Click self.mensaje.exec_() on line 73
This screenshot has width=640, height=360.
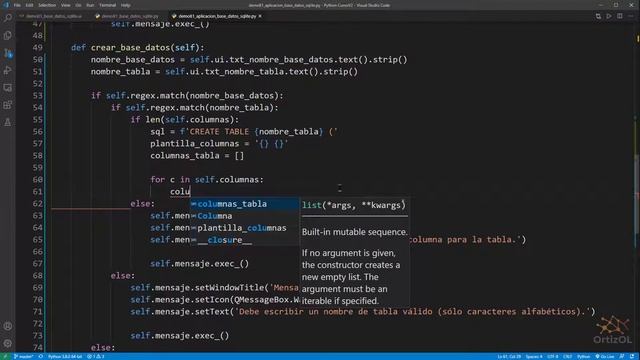tap(180, 336)
